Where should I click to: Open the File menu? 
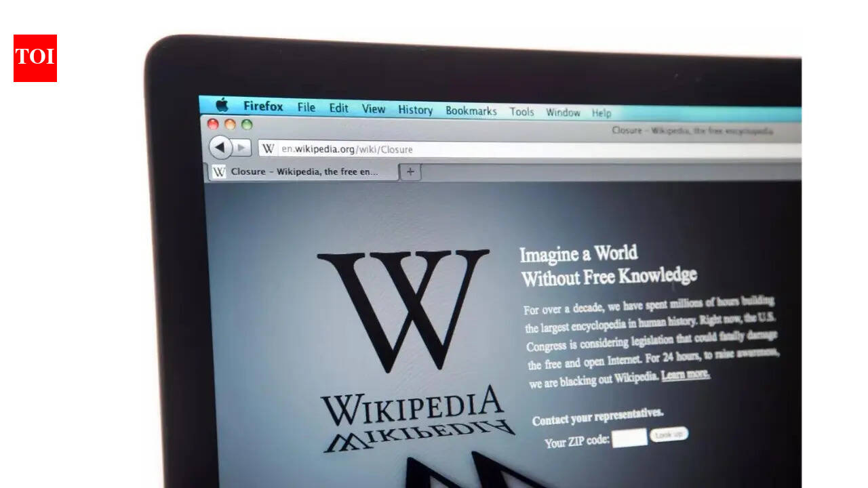(306, 107)
